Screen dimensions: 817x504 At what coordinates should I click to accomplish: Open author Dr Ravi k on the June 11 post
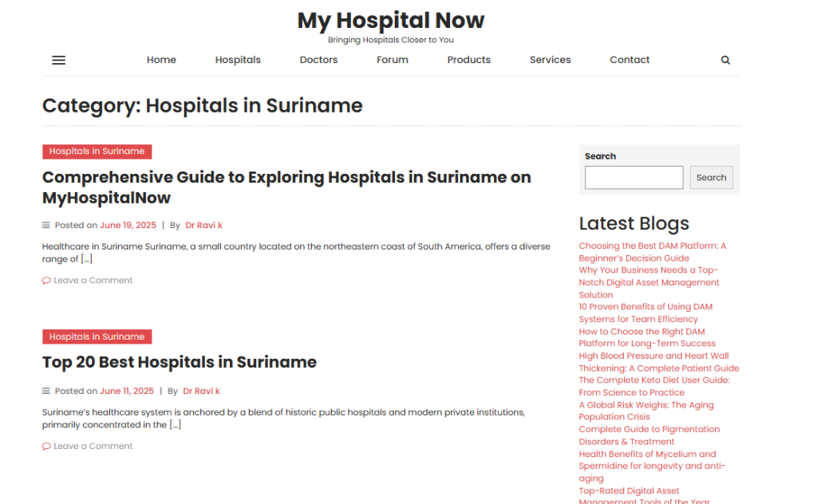click(201, 391)
